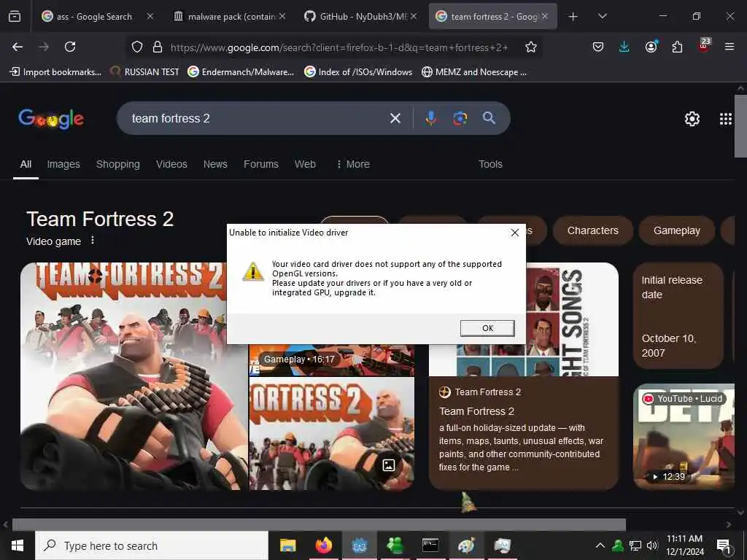This screenshot has width=747, height=560.
Task: Open the large Team Fortress 2 Heavy image
Action: click(133, 376)
